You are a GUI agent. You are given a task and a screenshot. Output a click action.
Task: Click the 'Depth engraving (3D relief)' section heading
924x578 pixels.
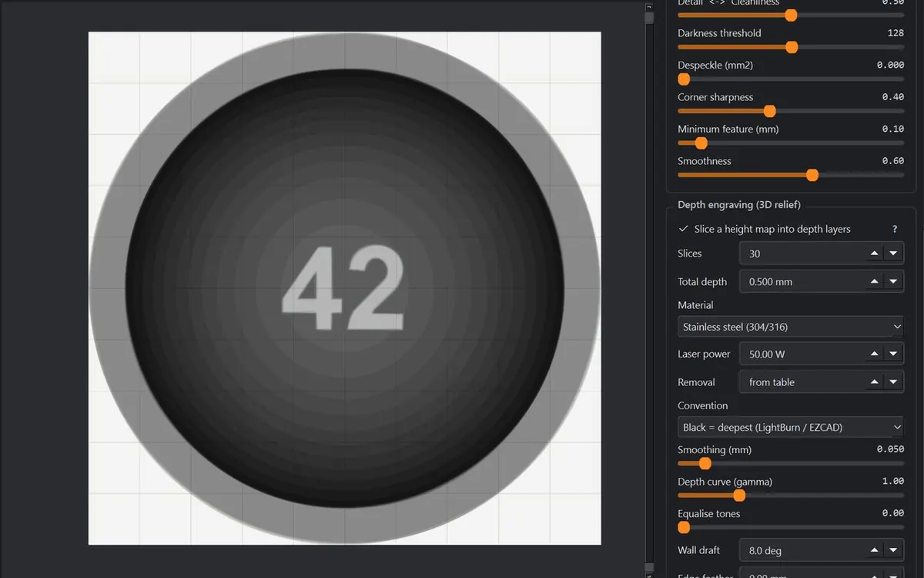(739, 205)
